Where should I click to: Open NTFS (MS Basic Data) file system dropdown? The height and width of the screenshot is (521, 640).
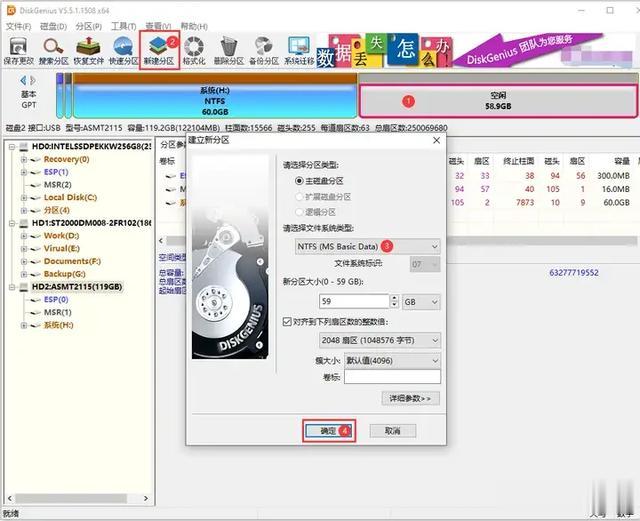point(367,247)
